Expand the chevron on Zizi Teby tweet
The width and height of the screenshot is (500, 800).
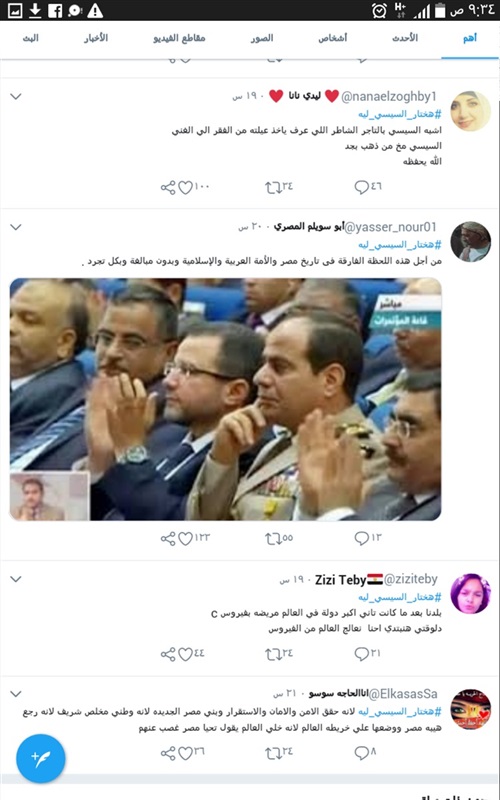pyautogui.click(x=16, y=579)
